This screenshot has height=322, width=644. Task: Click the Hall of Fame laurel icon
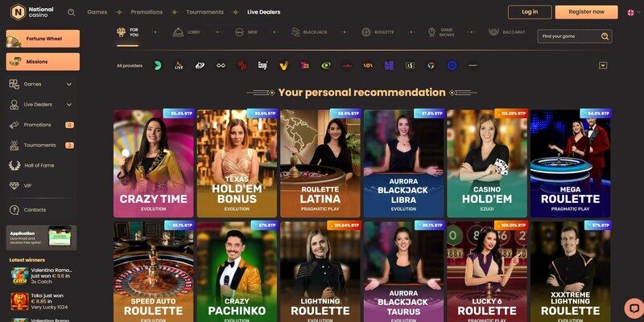14,166
